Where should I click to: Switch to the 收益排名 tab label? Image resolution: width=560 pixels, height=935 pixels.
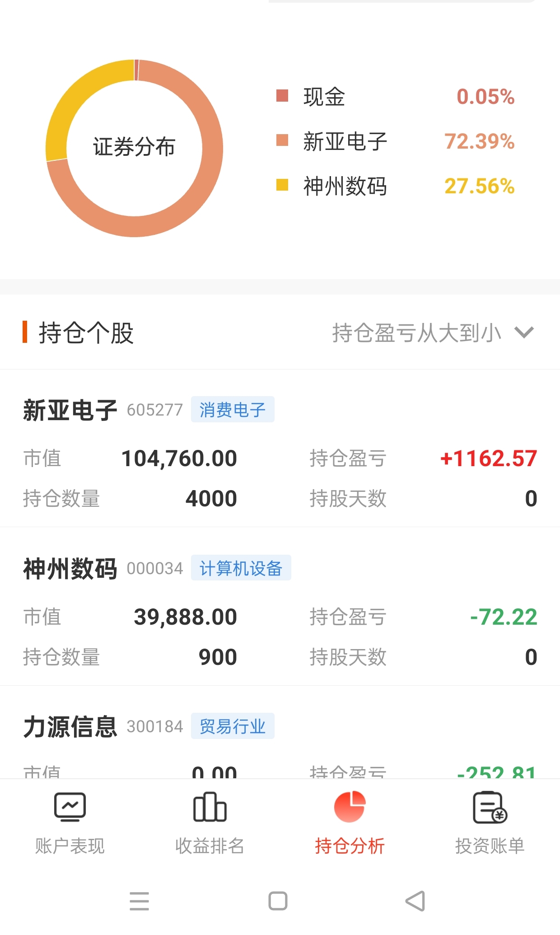[x=210, y=846]
